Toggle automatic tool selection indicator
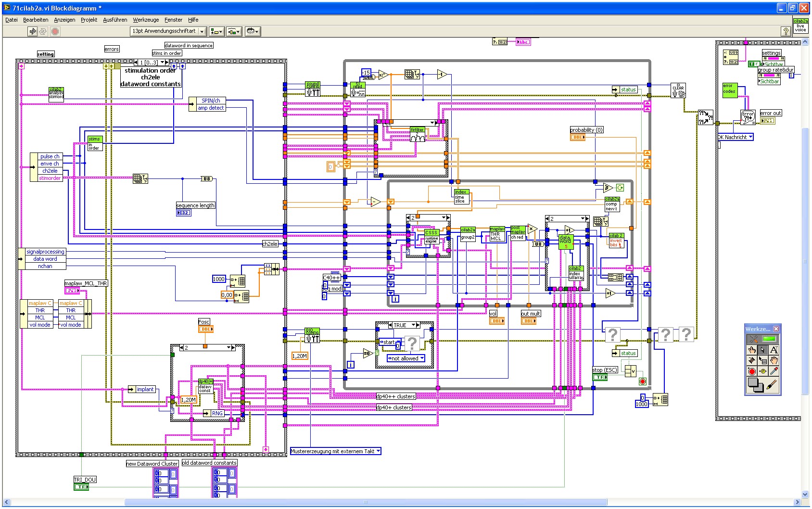This screenshot has width=812, height=509. pos(769,339)
